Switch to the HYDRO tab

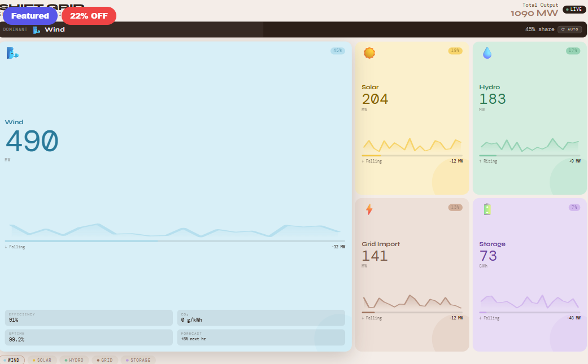pos(74,359)
